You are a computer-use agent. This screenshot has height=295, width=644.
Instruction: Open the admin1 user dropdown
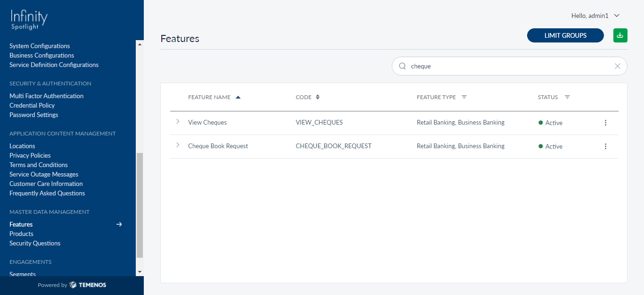617,16
